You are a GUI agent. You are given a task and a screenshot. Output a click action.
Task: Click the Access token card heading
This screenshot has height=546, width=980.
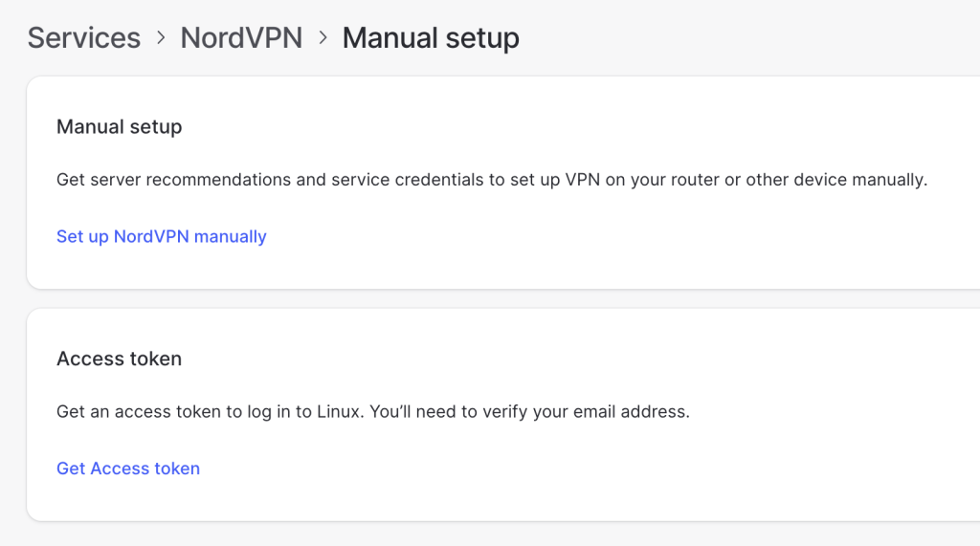(120, 359)
